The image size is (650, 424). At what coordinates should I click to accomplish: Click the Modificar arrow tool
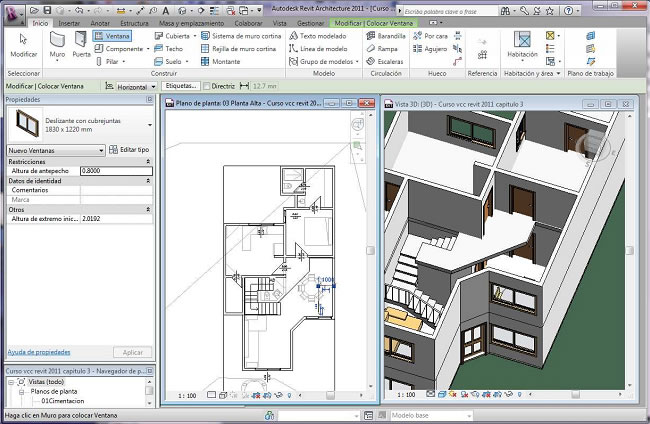tap(23, 44)
